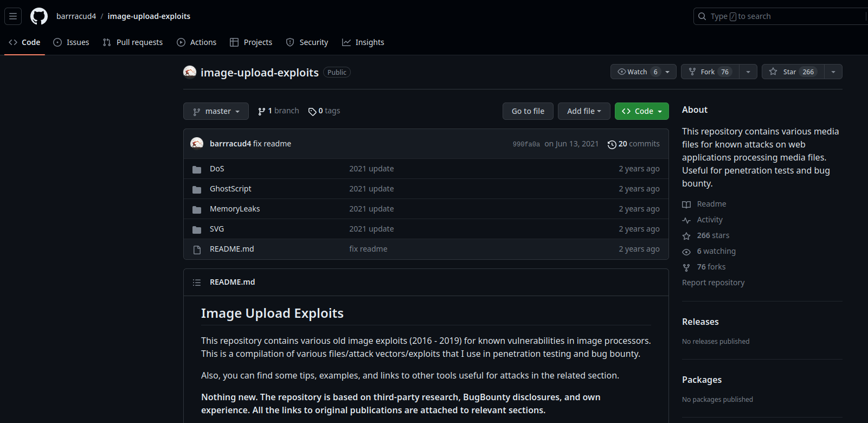The width and height of the screenshot is (868, 423).
Task: Open the MemoryLeaks folder
Action: point(235,209)
